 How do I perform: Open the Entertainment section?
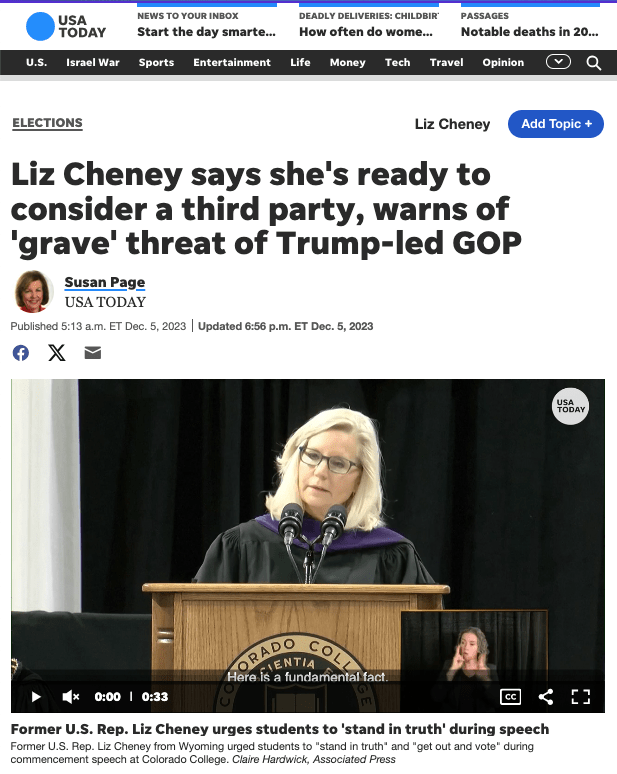coord(232,63)
